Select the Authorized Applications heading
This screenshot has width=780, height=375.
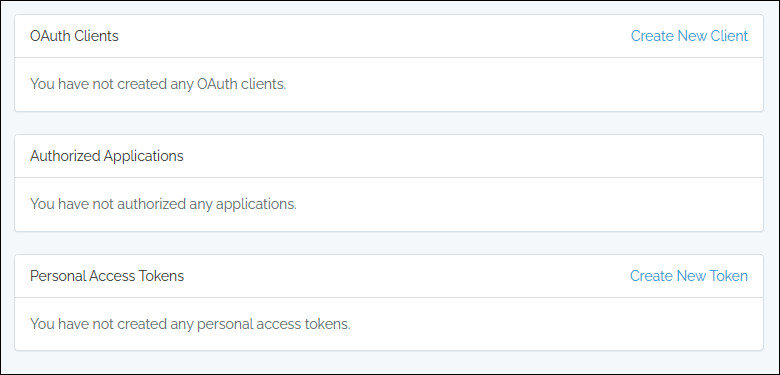coord(106,156)
